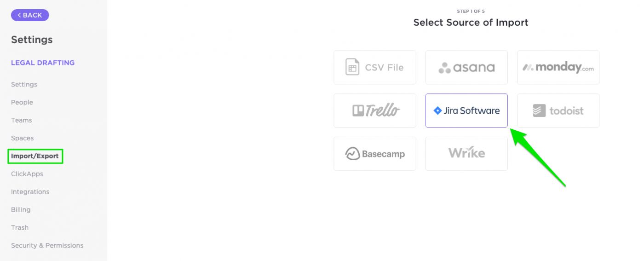Screen dimensions: 644x261
Task: Click the LEGAL DRAFTING workspace heading
Action: [43, 63]
